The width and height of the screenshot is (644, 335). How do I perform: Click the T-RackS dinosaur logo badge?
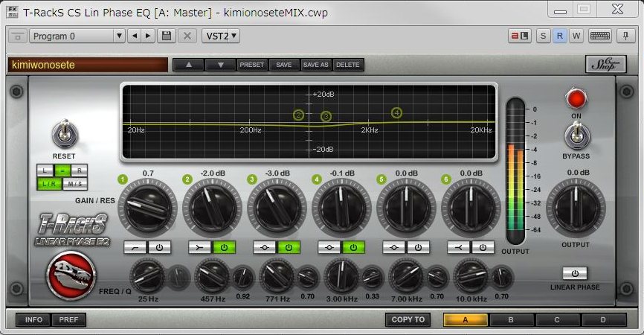point(71,275)
